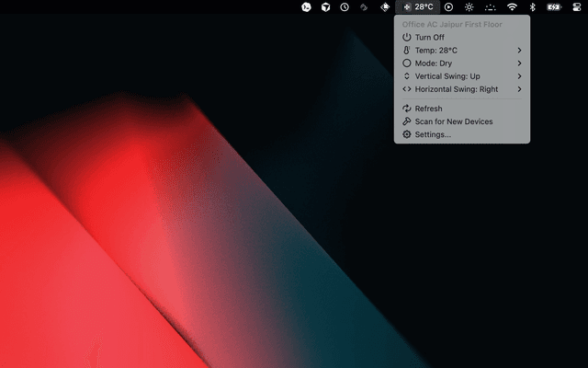Select Scan for New Devices

(x=462, y=121)
